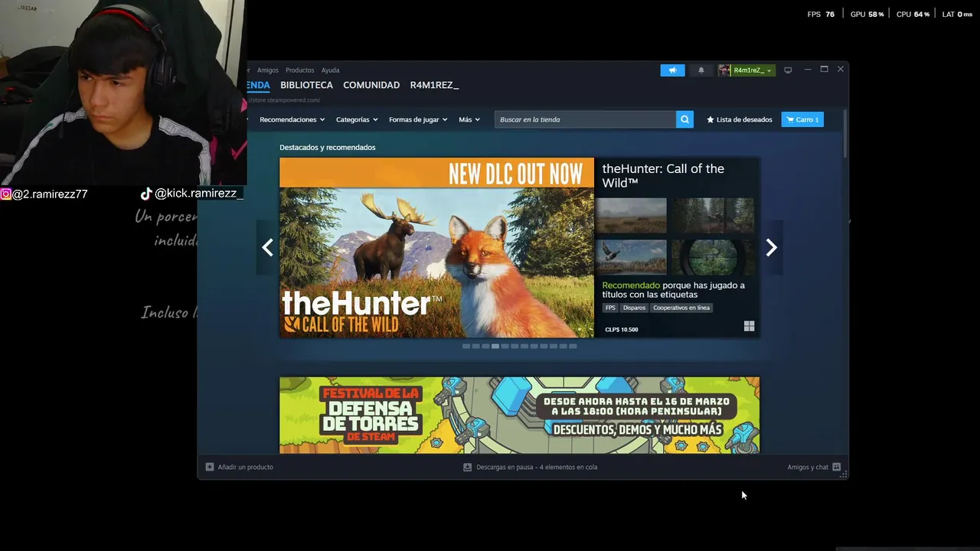Click the store page vertical scrollbar
980x551 pixels.
[845, 134]
